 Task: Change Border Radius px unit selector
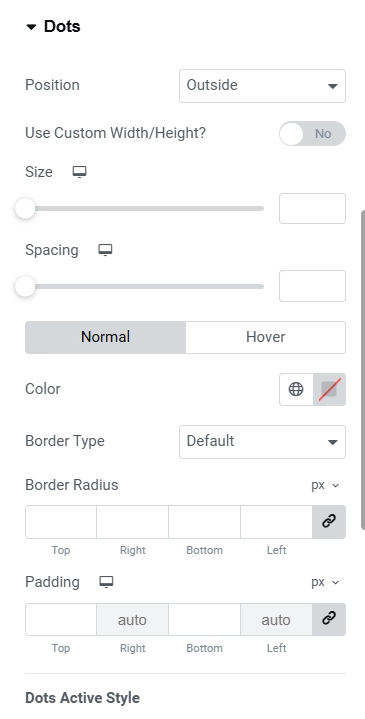click(325, 485)
